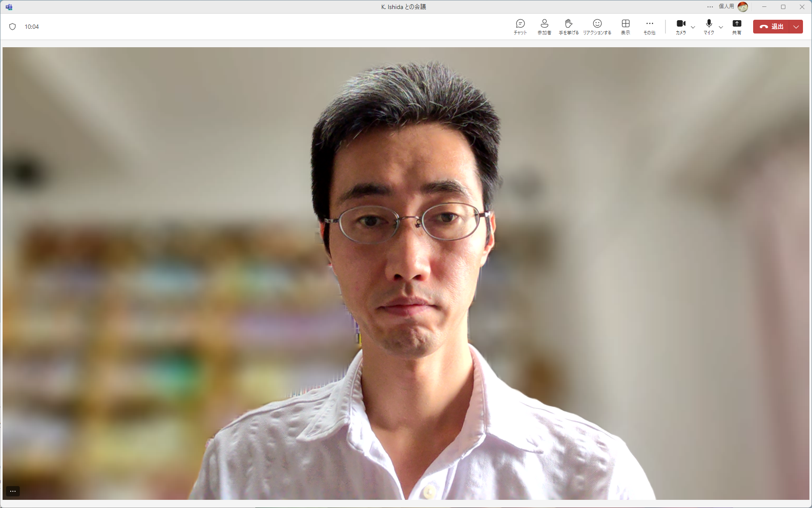Toggle the camera off
This screenshot has width=812, height=508.
681,25
